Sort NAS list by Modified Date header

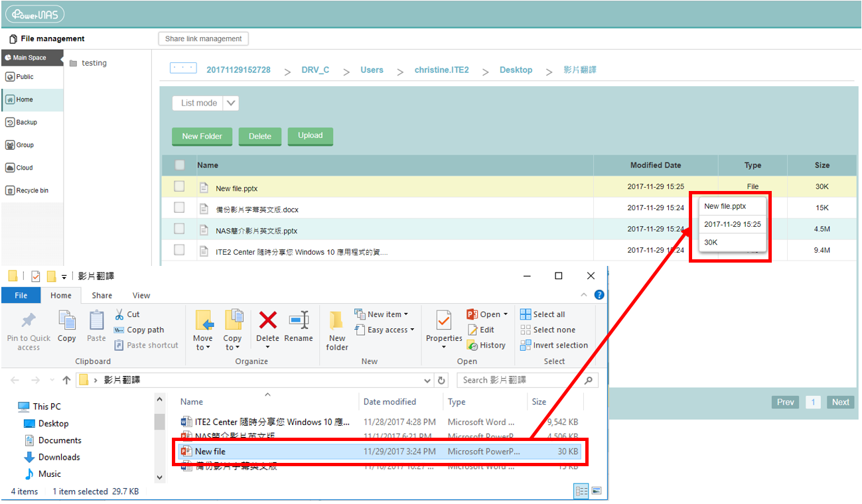[x=656, y=165]
